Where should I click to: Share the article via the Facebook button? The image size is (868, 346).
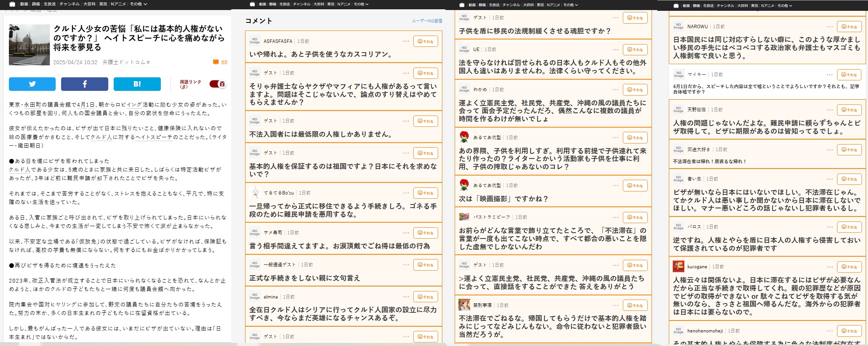pyautogui.click(x=84, y=84)
